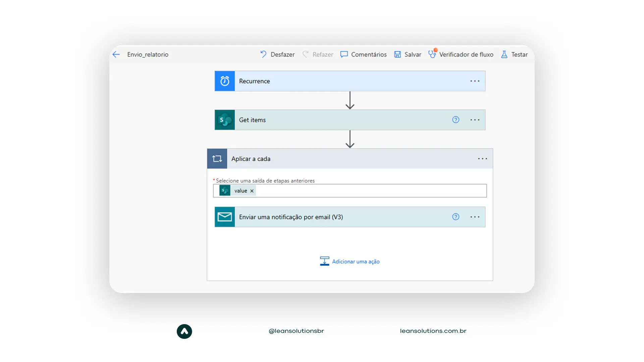Show help for the Get items step

pos(455,120)
